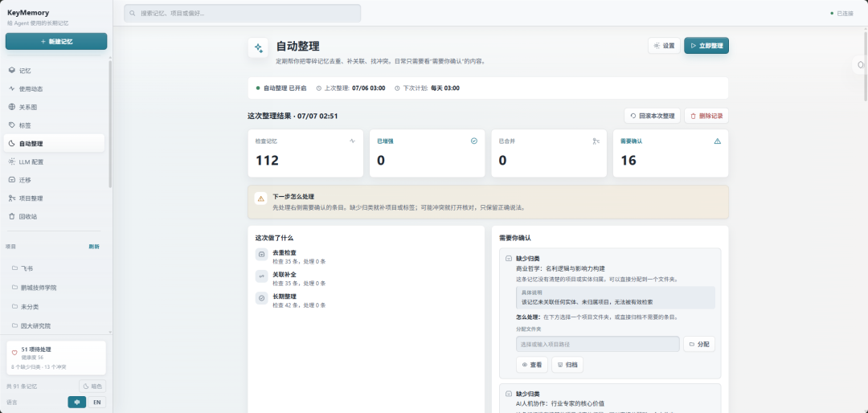
Task: Roll back with 回滚本次整理
Action: [653, 117]
